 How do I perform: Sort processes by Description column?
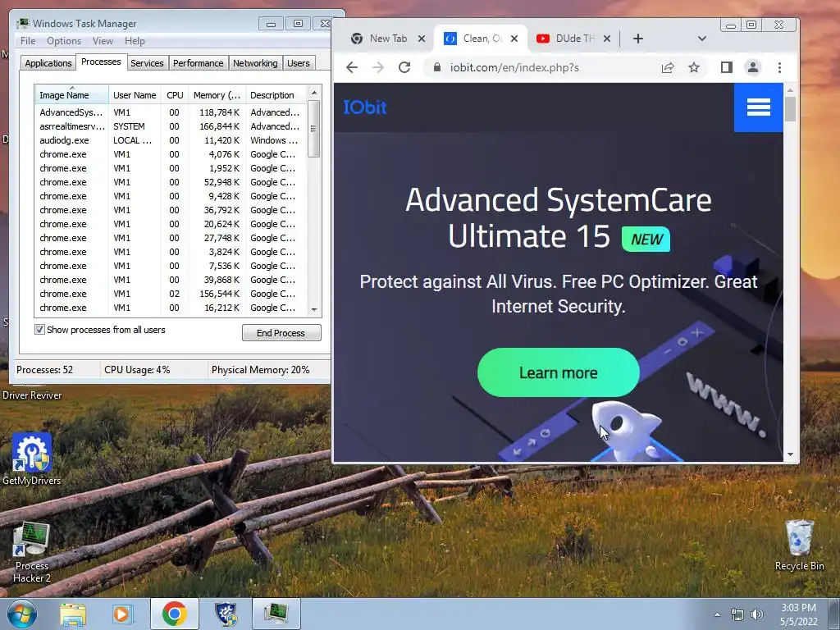[x=276, y=95]
